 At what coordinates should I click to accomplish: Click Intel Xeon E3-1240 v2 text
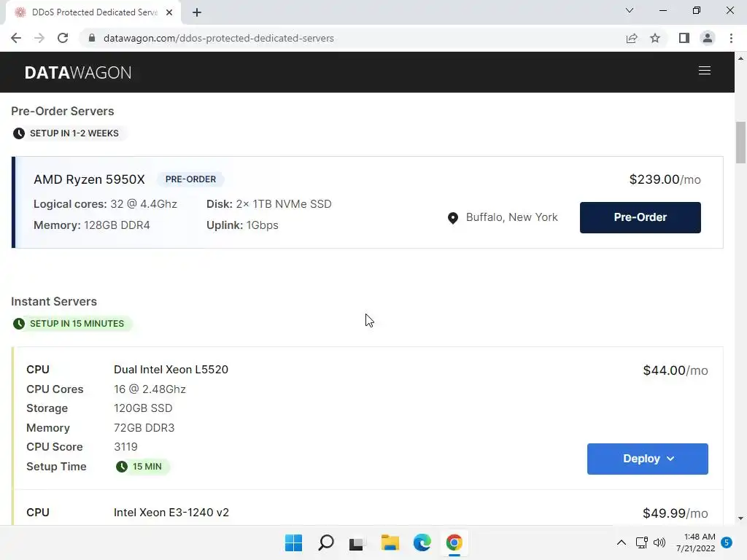click(x=171, y=513)
